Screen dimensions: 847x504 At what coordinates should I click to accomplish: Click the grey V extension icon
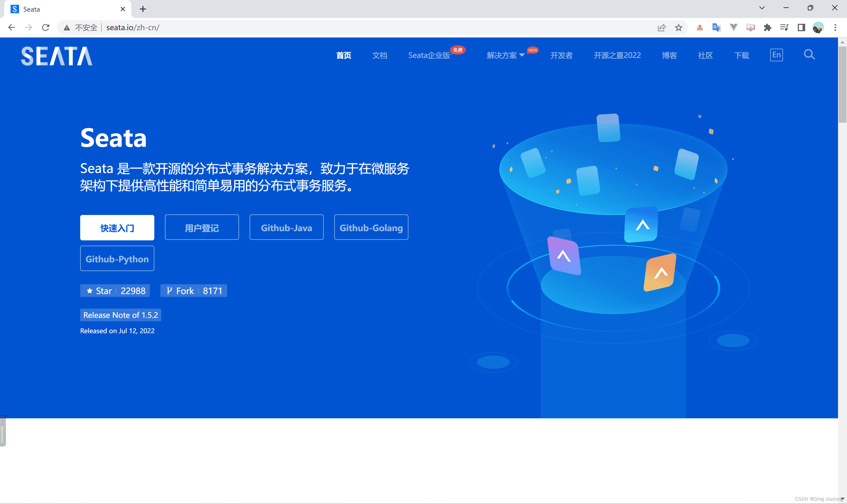(733, 28)
